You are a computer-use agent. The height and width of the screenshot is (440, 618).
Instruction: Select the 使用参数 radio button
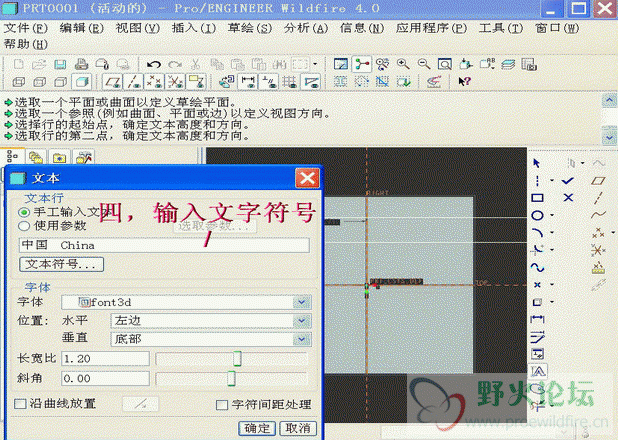[24, 226]
